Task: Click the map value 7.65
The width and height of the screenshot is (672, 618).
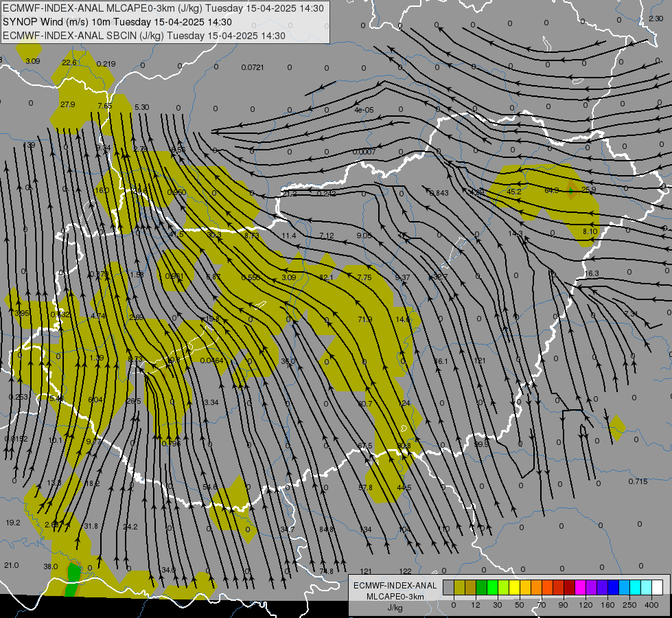Action: tap(105, 106)
